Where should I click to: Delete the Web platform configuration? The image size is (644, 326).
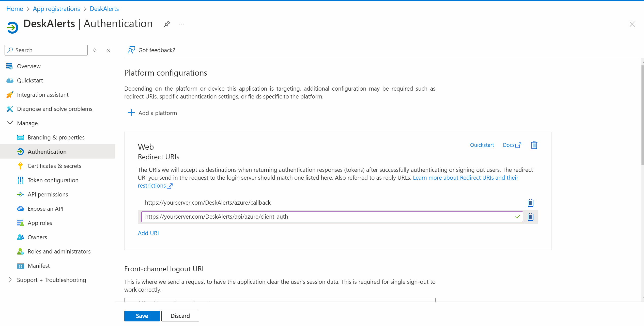[x=534, y=145]
